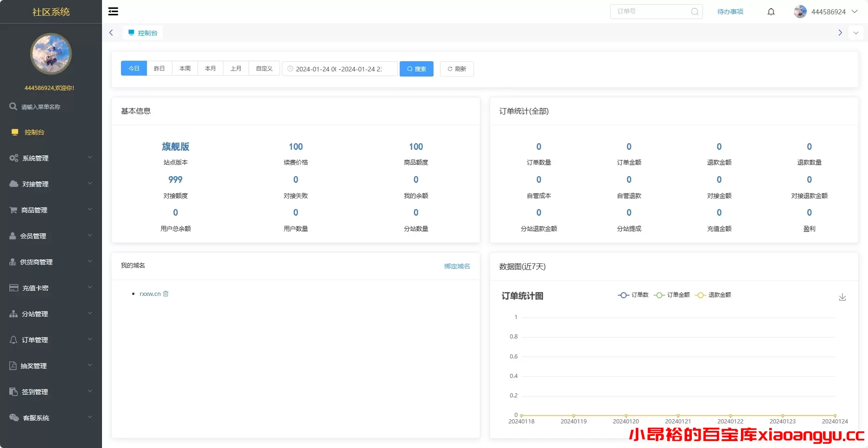Click the 搜索 search button

click(x=416, y=69)
